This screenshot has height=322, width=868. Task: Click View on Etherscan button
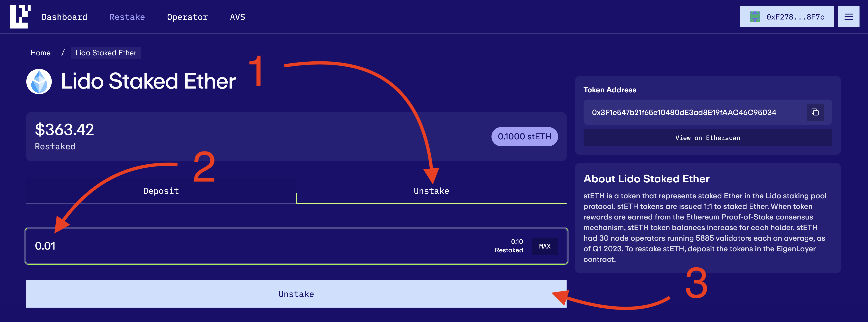click(707, 138)
